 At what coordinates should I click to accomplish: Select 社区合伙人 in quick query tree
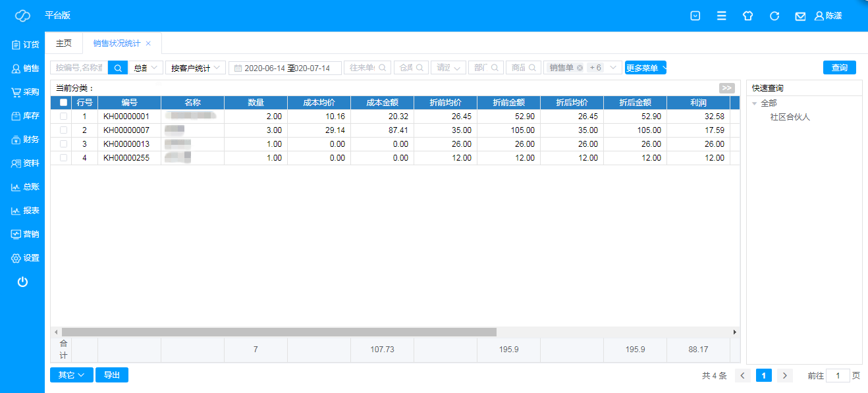[790, 117]
